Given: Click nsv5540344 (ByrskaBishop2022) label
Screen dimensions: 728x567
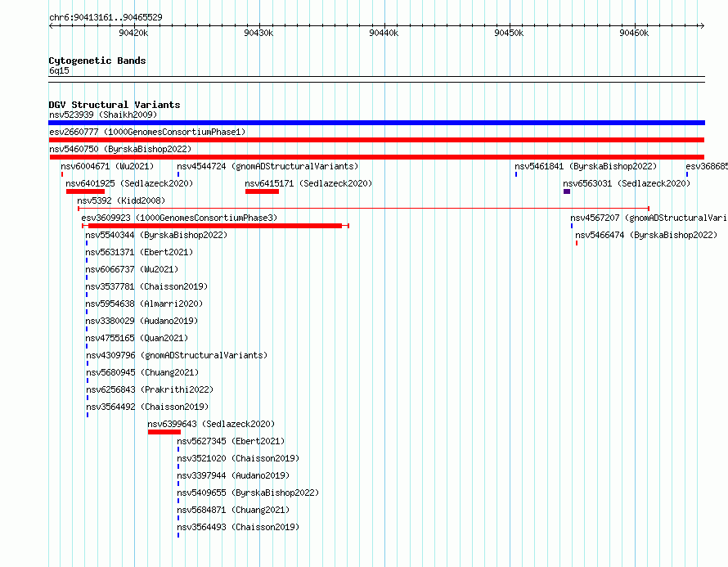Looking at the screenshot, I should 156,235.
